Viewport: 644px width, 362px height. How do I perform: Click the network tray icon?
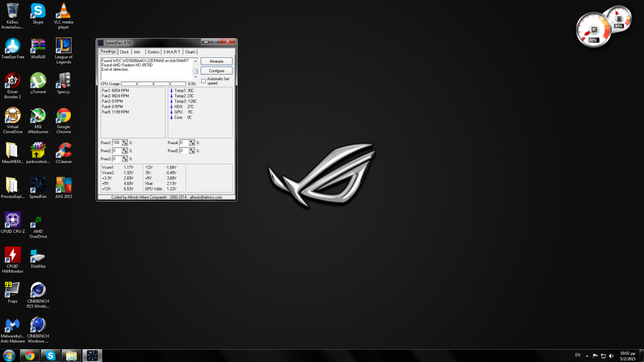click(603, 356)
